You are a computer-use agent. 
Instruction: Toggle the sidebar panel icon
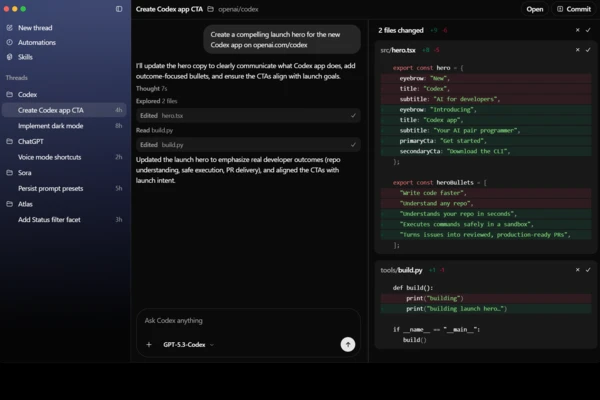[x=119, y=9]
